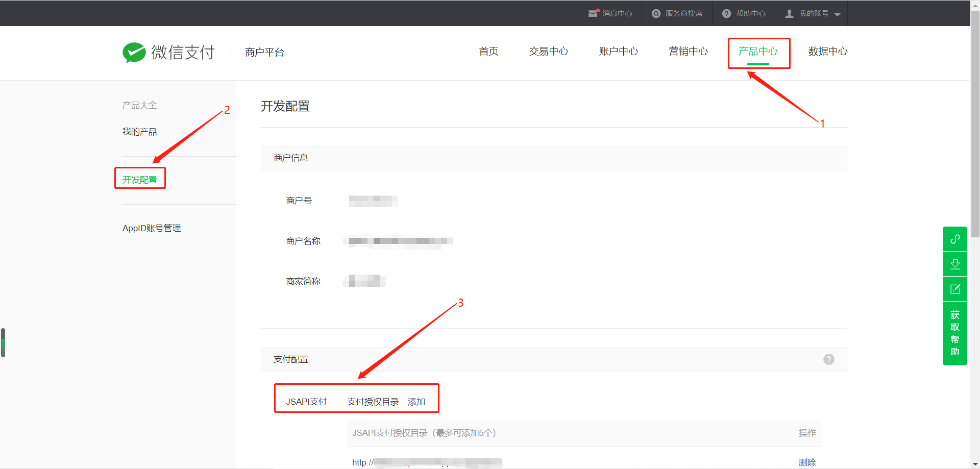Expand the 我的账号 dropdown arrow
980x469 pixels.
pyautogui.click(x=837, y=14)
